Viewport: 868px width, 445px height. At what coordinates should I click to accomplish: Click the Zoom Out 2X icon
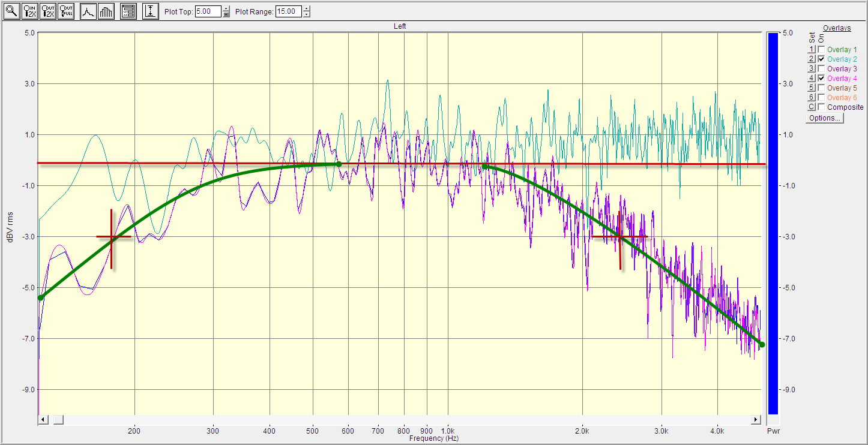[47, 11]
